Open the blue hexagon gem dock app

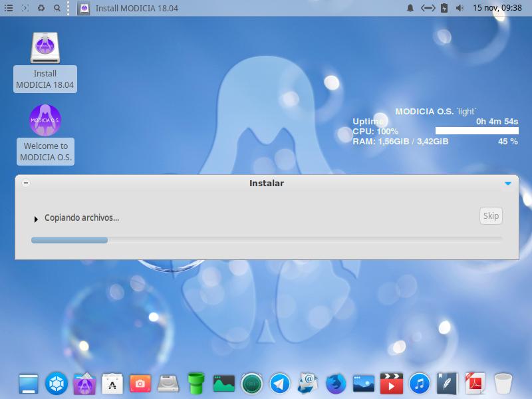57,384
